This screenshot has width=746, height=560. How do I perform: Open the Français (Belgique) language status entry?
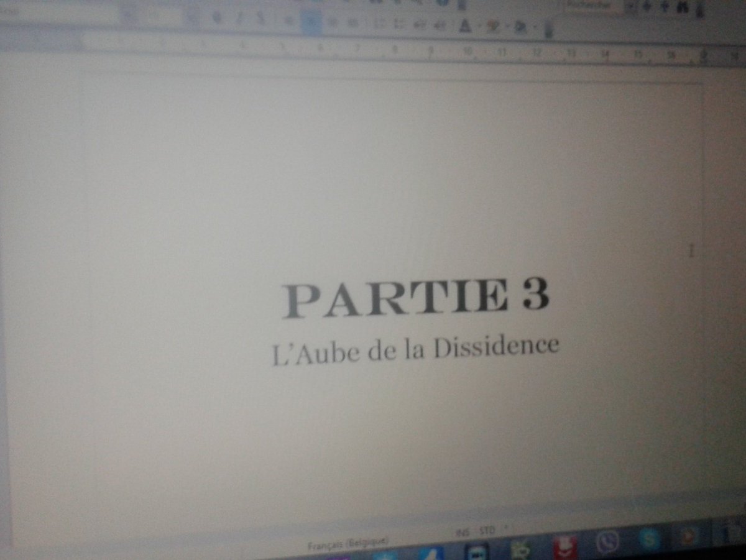(x=348, y=543)
